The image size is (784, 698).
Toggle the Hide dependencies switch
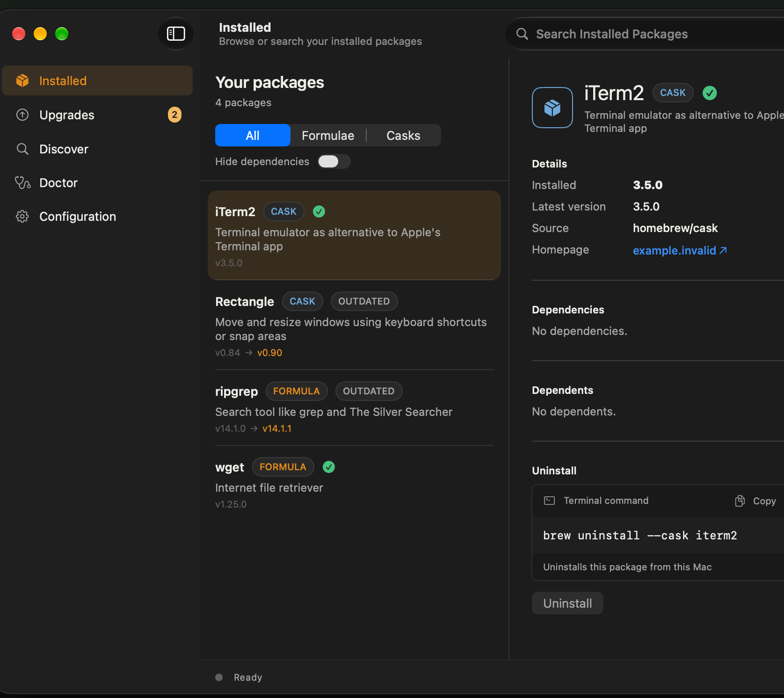click(334, 161)
